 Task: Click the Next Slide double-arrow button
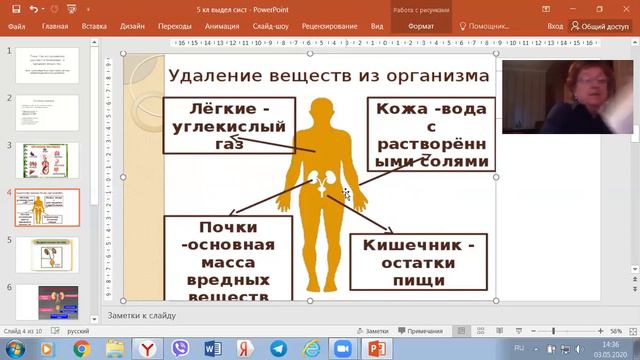635,289
